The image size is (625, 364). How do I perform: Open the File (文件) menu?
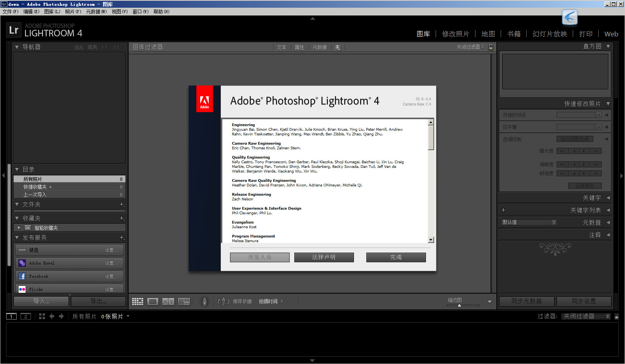pyautogui.click(x=10, y=12)
